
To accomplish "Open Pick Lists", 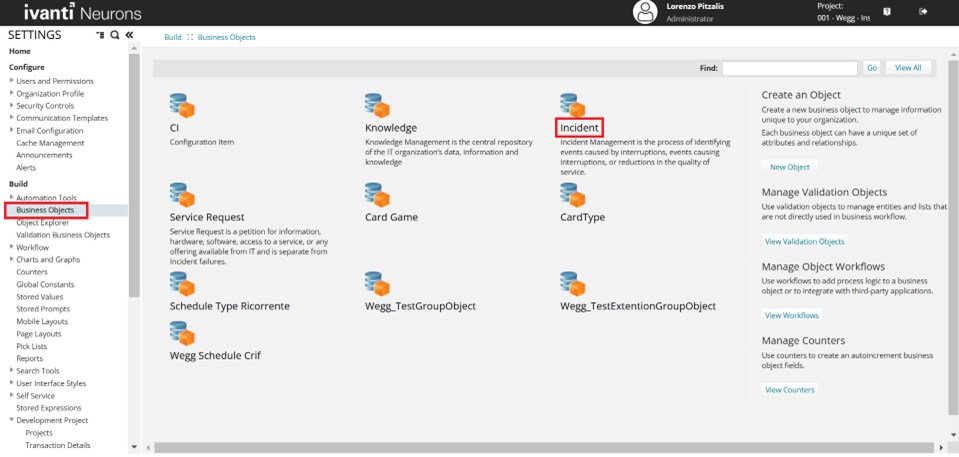I will [x=32, y=346].
